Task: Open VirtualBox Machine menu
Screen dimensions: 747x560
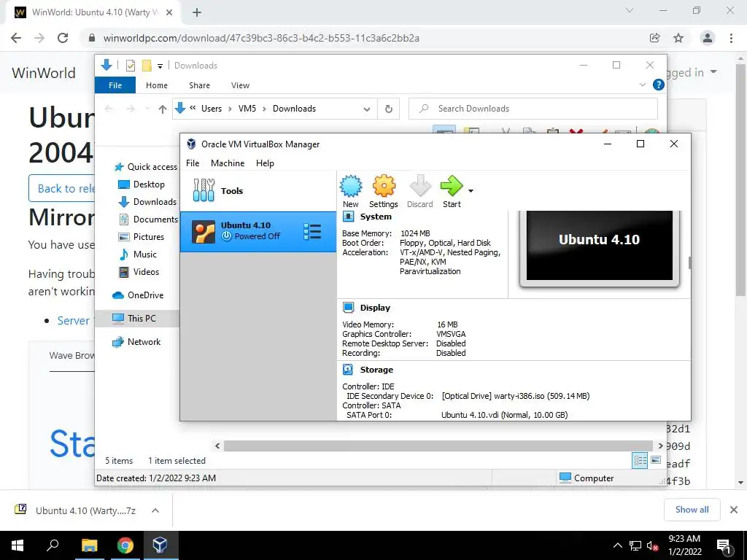Action: (228, 163)
